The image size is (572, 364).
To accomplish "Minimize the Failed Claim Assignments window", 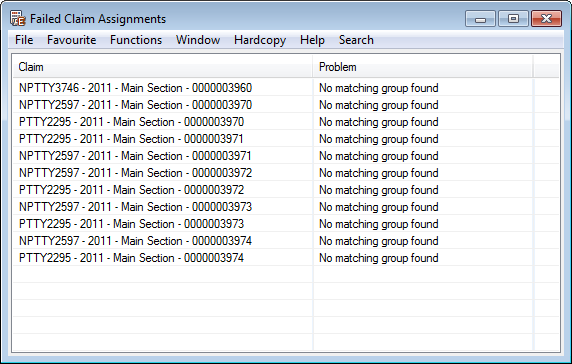I will (x=480, y=19).
